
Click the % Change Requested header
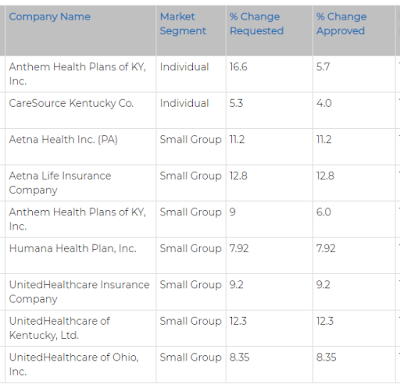256,24
